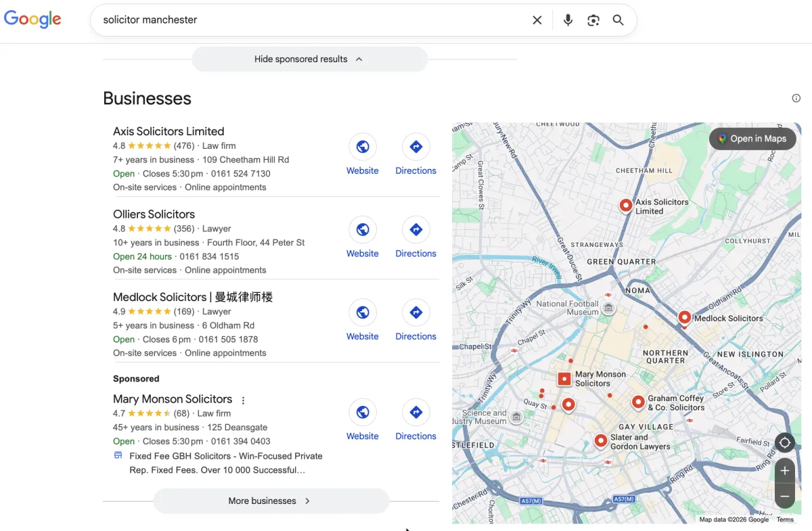Submit search with the magnifier icon

pos(618,20)
